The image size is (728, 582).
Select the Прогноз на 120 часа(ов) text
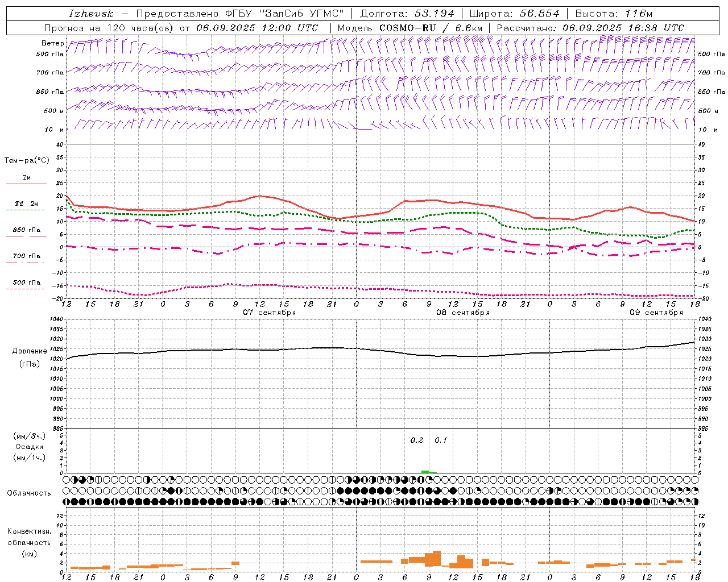110,28
